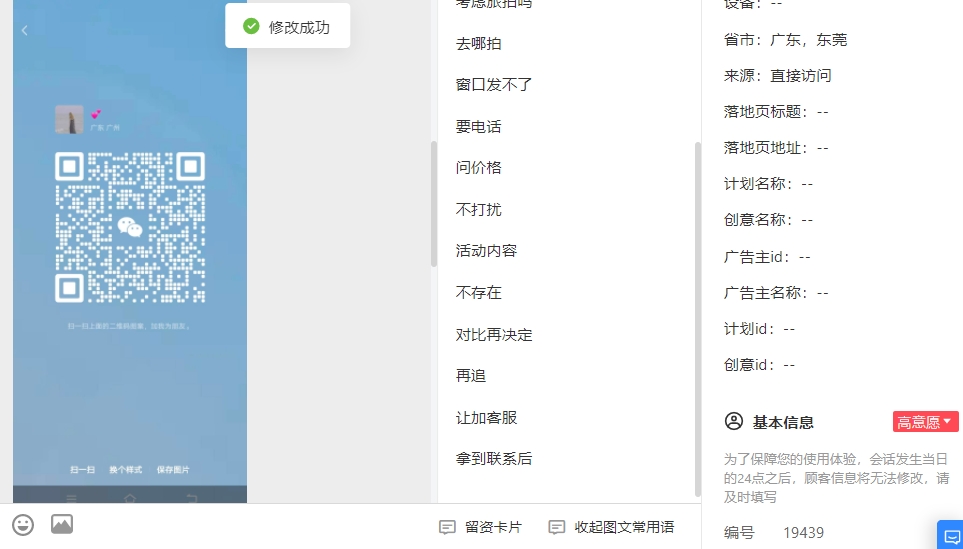Select quick reply 活动内容
The image size is (963, 549).
[x=486, y=251]
